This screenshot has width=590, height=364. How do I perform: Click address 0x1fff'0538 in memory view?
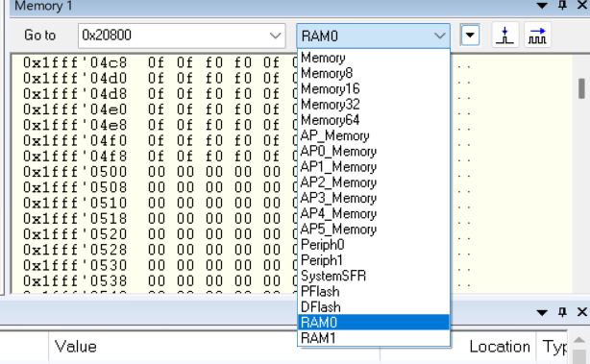pyautogui.click(x=75, y=280)
